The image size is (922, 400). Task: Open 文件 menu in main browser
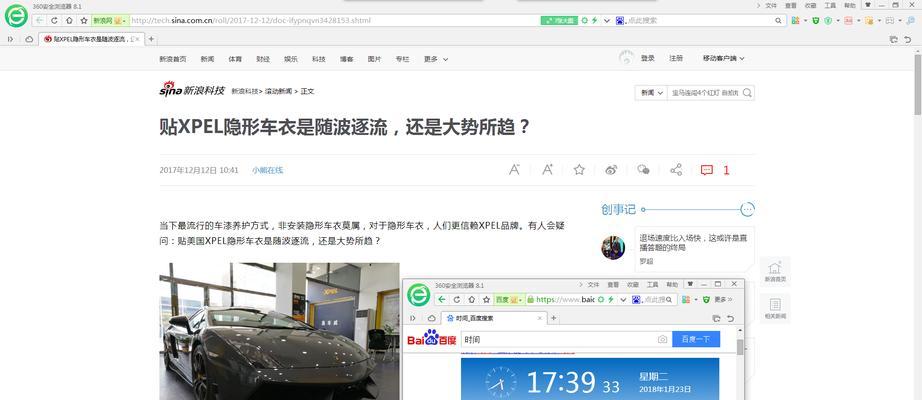coord(770,5)
